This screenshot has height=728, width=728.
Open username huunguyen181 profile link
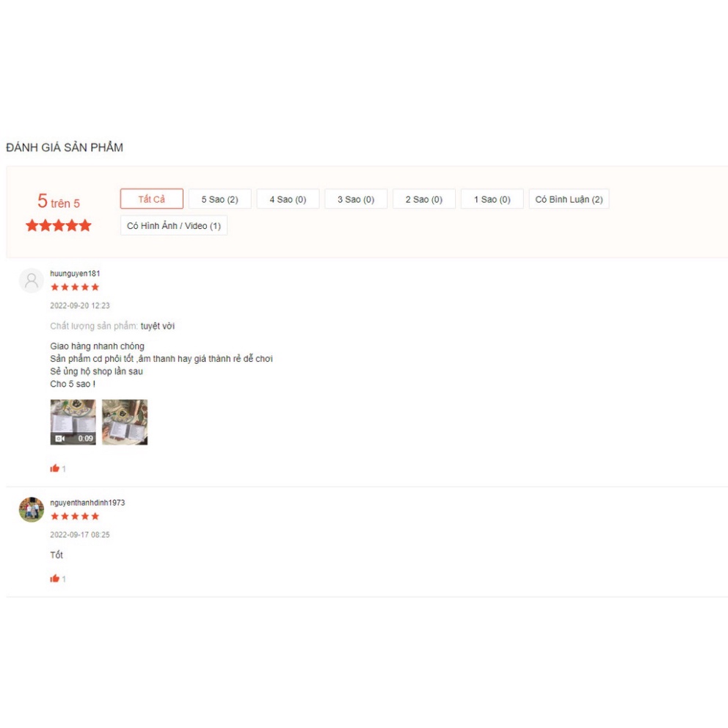tap(75, 274)
